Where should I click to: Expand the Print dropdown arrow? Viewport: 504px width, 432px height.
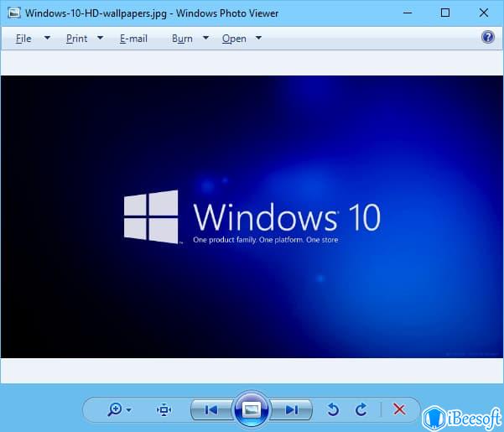tap(101, 38)
